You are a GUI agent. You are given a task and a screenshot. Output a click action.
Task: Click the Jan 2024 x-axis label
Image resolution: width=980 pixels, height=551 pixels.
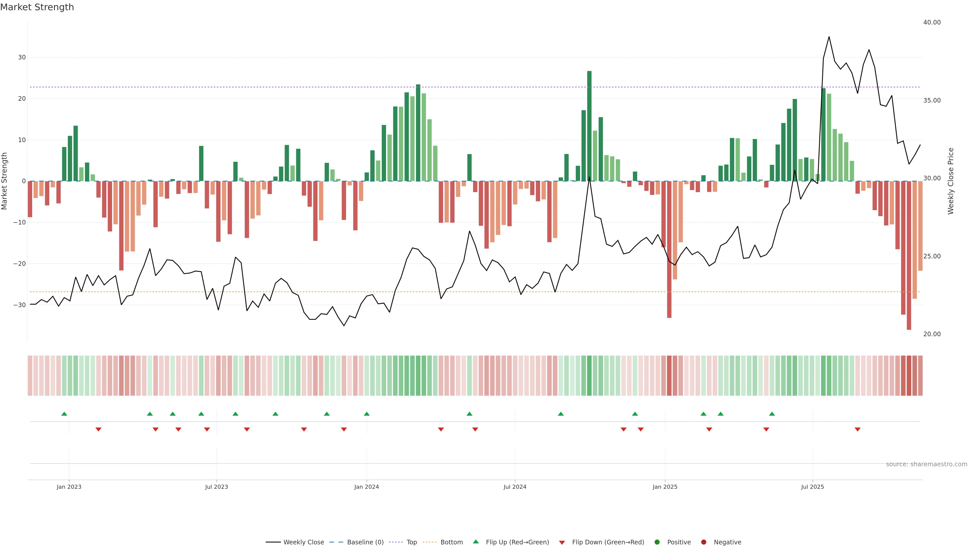(x=366, y=487)
